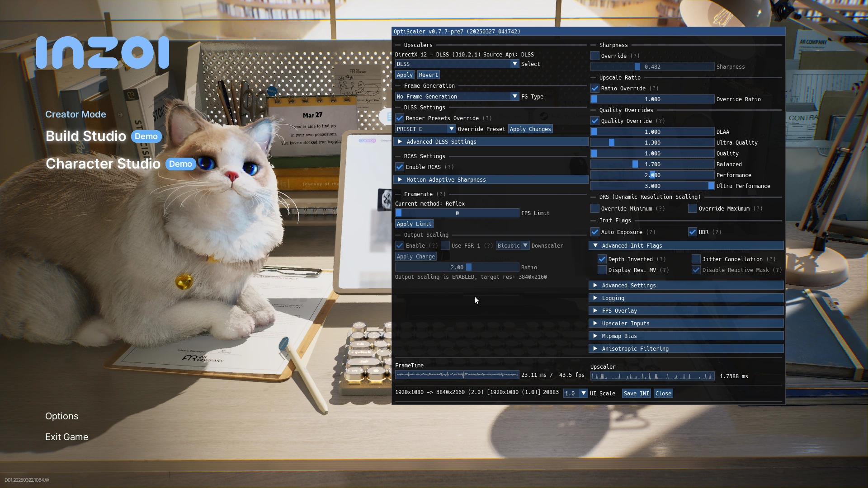The width and height of the screenshot is (868, 488).
Task: Open the Override Preset dropdown showing PRESET E
Action: pyautogui.click(x=425, y=129)
